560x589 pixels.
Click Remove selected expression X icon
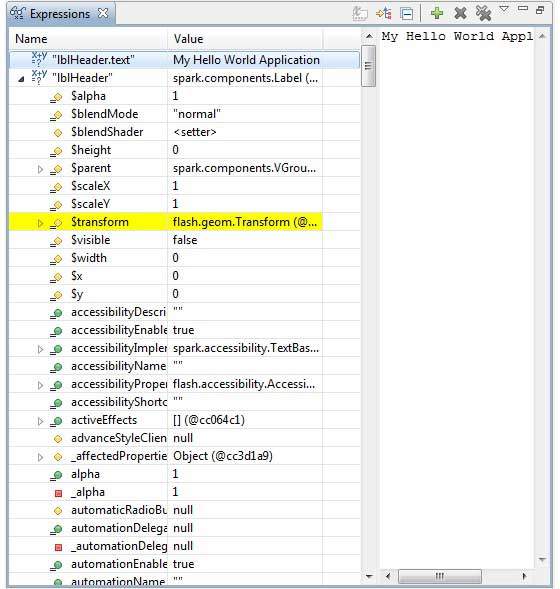click(460, 14)
